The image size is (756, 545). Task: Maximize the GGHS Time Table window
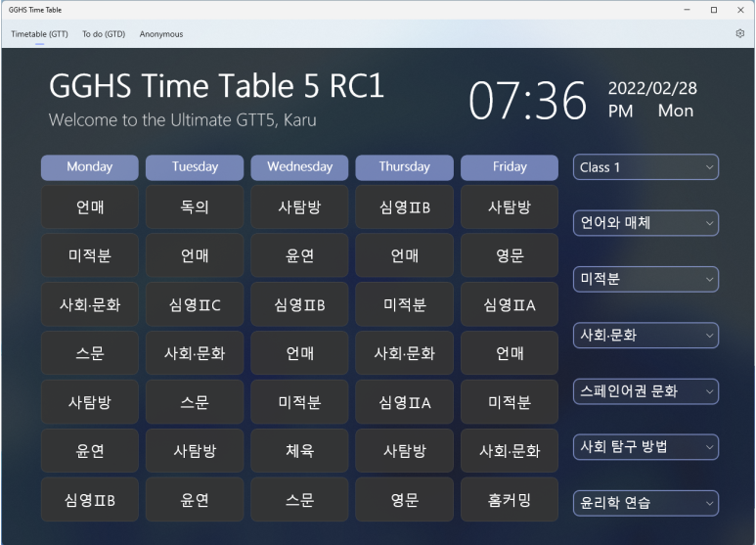point(714,10)
